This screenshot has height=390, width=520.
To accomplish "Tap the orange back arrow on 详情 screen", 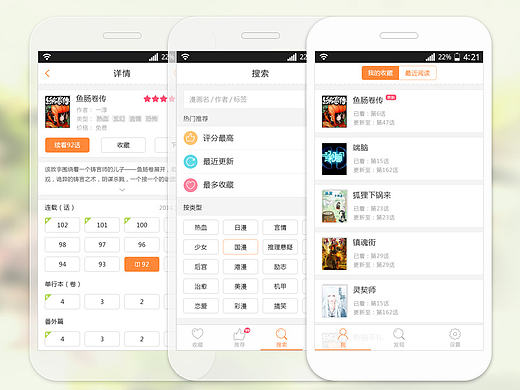I will 47,73.
